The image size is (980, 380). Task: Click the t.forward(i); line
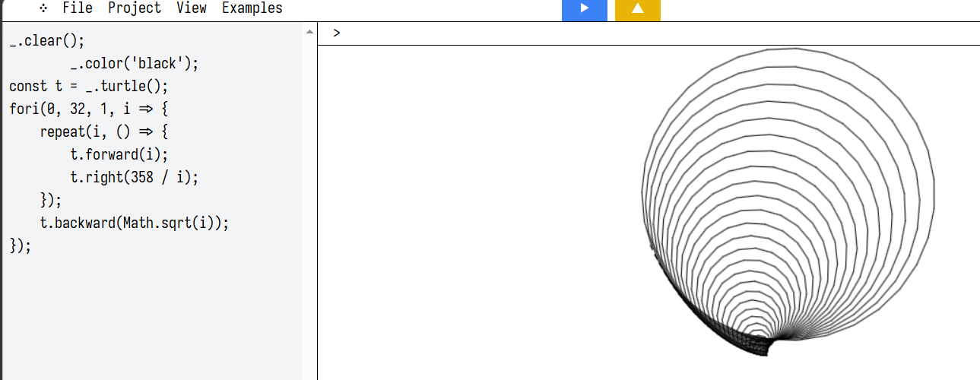tap(119, 155)
